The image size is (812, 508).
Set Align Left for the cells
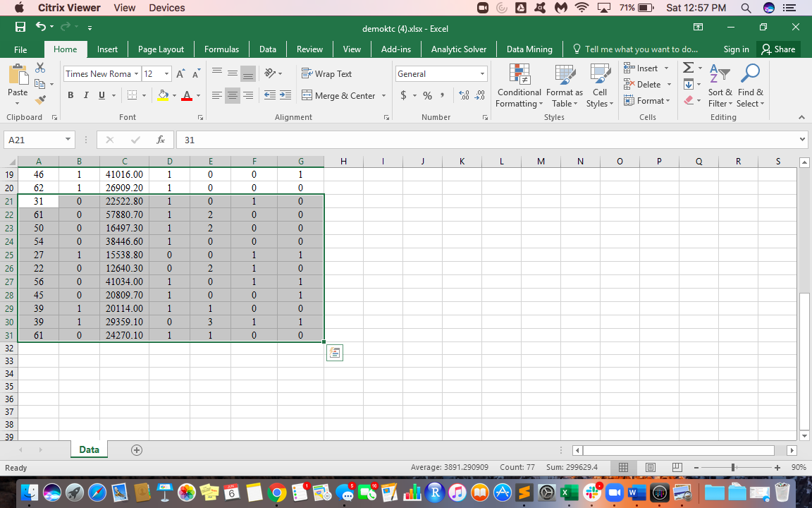point(217,95)
